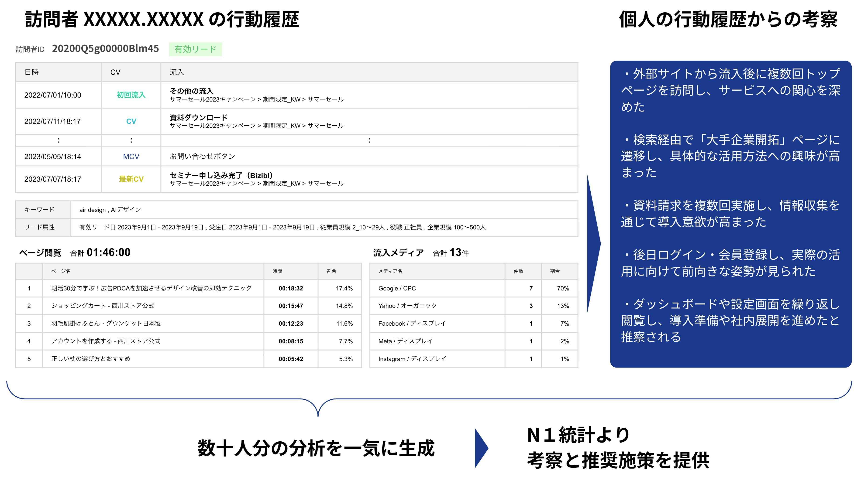Click the セミナー申し込み完了（Bizibl） entry
868x484 pixels.
coord(221,175)
